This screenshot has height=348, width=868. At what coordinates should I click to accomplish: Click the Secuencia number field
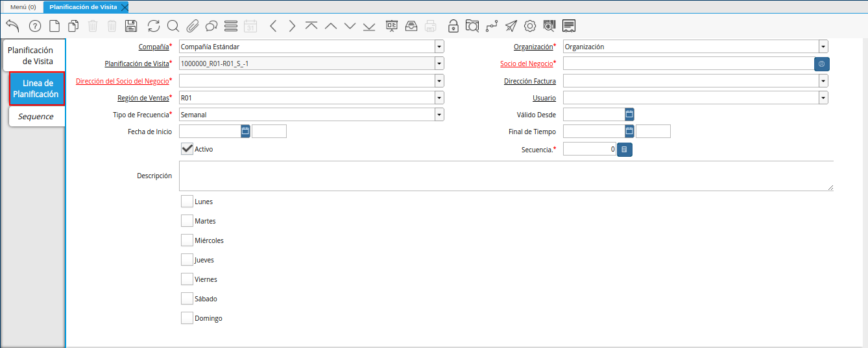click(x=590, y=149)
